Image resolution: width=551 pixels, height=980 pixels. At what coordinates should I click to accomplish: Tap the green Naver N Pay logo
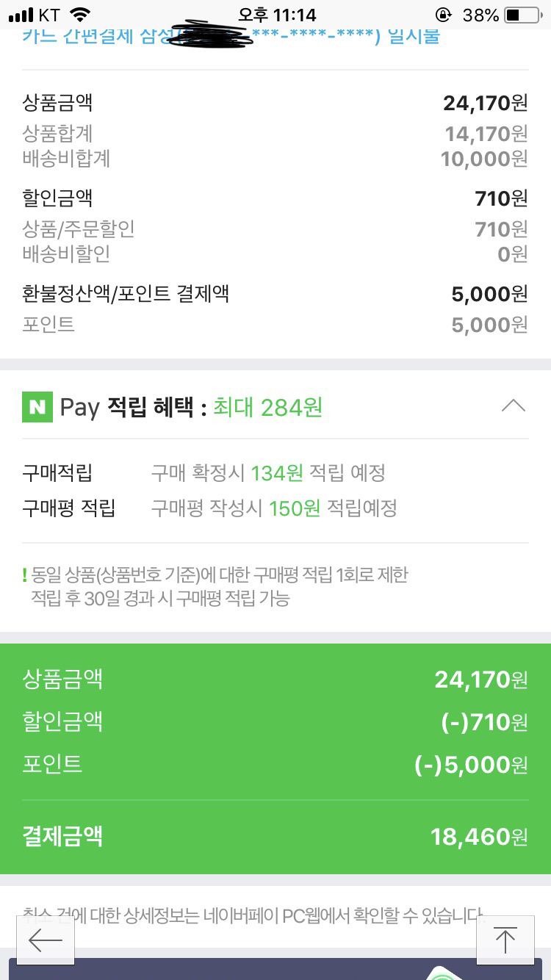point(37,406)
